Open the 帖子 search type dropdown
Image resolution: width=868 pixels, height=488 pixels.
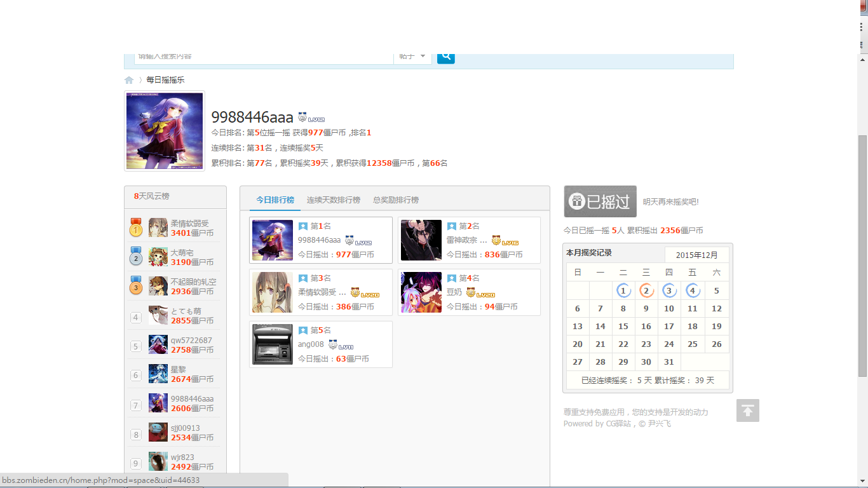[x=412, y=57]
